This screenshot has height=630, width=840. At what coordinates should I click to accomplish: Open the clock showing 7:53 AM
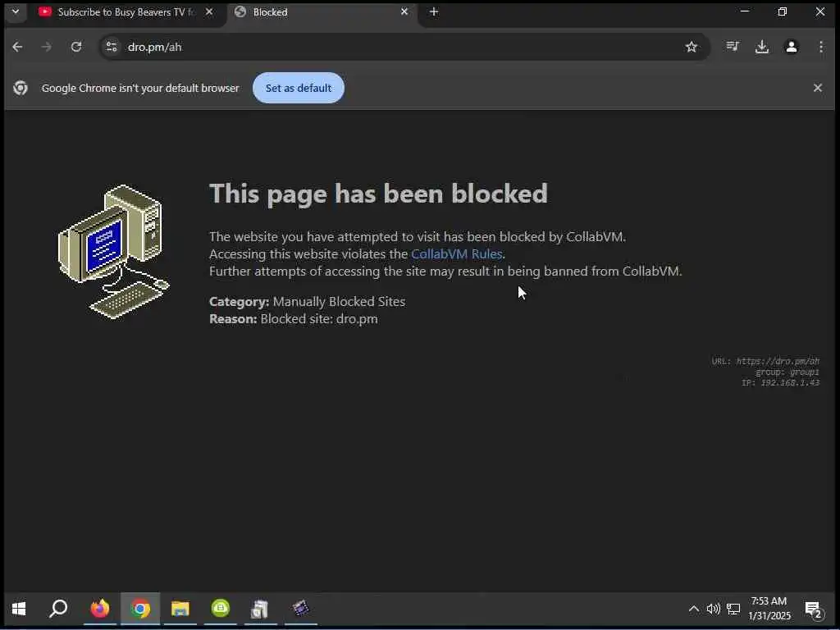point(769,609)
